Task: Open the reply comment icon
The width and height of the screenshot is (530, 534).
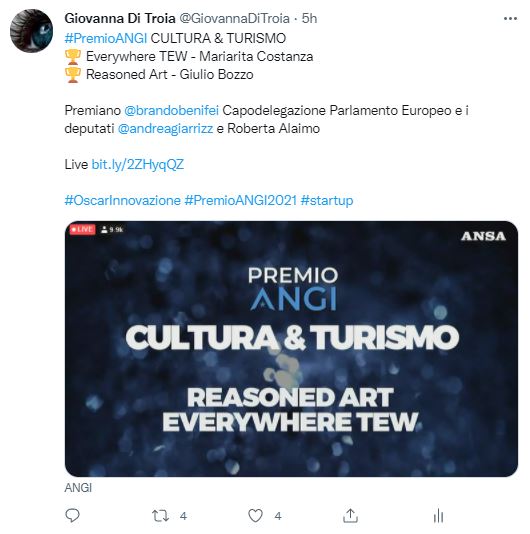Action: point(72,516)
